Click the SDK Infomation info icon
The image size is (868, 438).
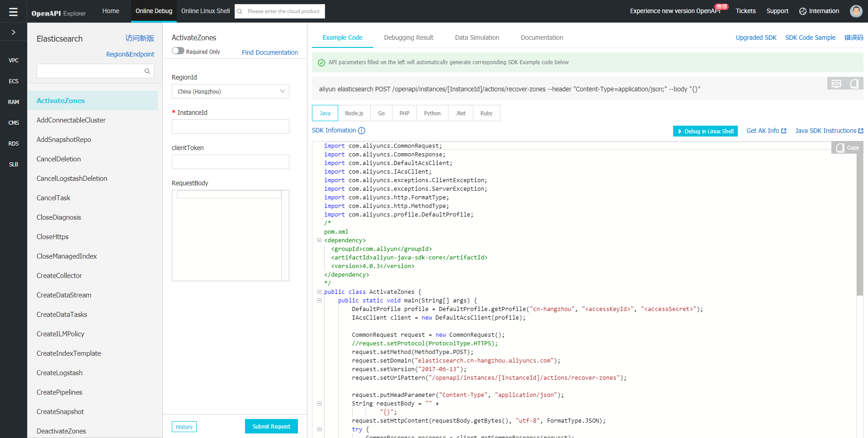click(x=362, y=131)
